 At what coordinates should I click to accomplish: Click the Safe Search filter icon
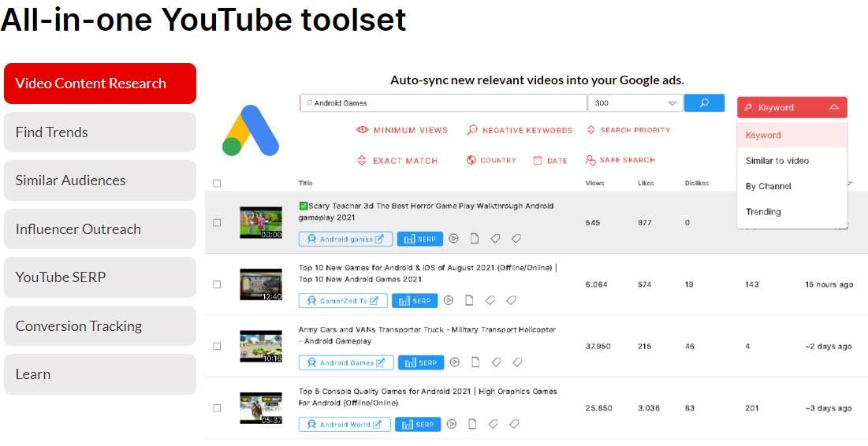coord(590,160)
